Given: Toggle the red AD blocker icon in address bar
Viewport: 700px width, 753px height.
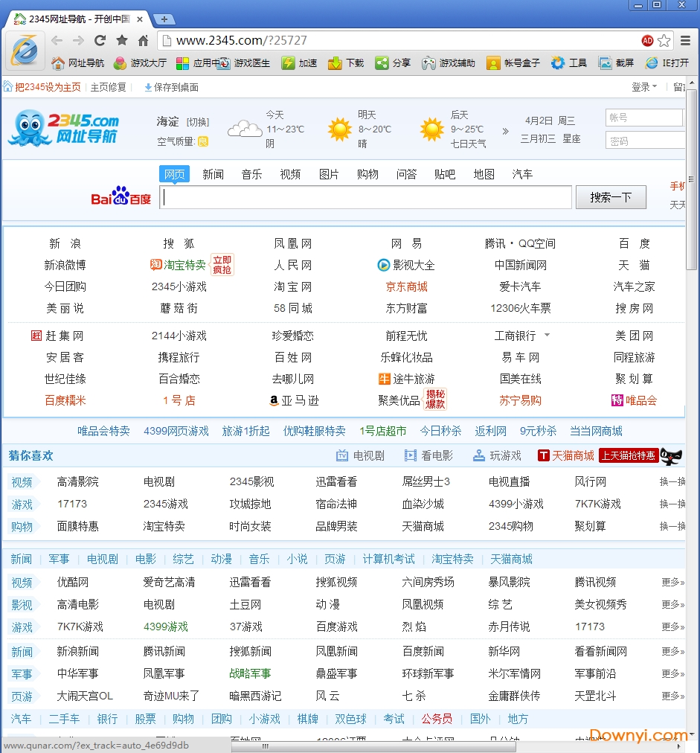Looking at the screenshot, I should click(x=647, y=40).
